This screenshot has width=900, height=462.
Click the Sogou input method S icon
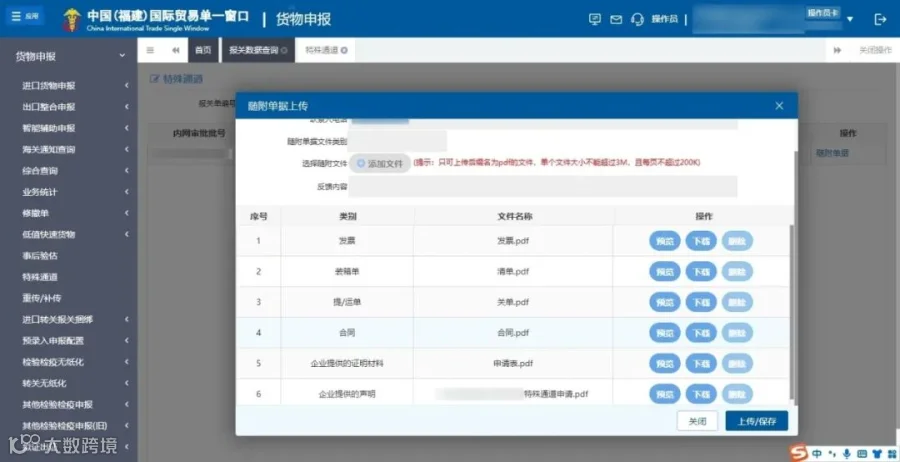point(798,453)
